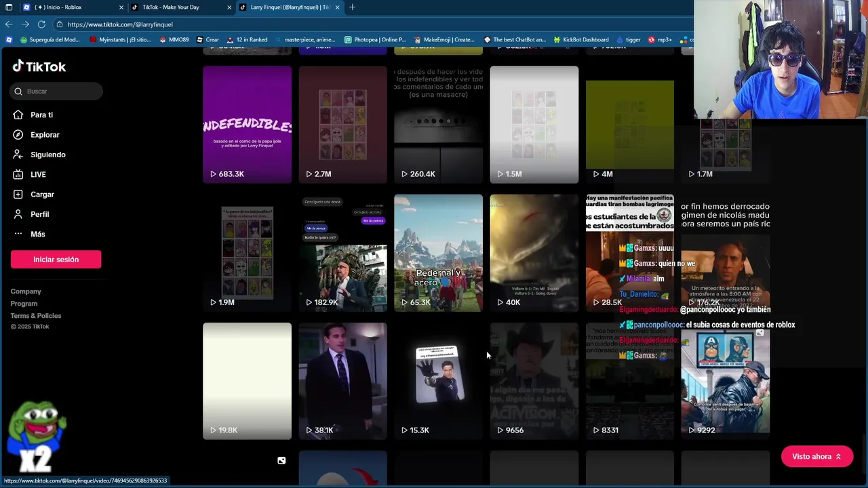Image resolution: width=868 pixels, height=488 pixels.
Task: Click the browser forward arrow
Action: (x=25, y=24)
